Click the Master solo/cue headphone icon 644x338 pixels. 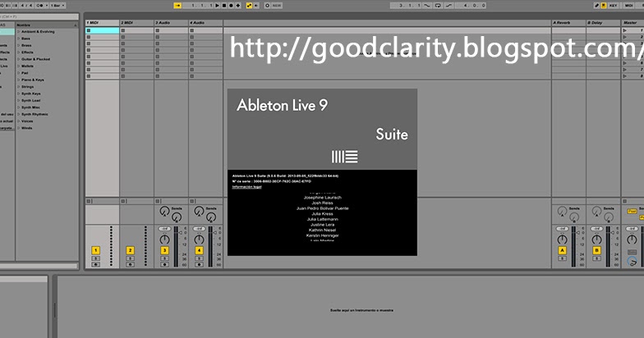[x=632, y=261]
